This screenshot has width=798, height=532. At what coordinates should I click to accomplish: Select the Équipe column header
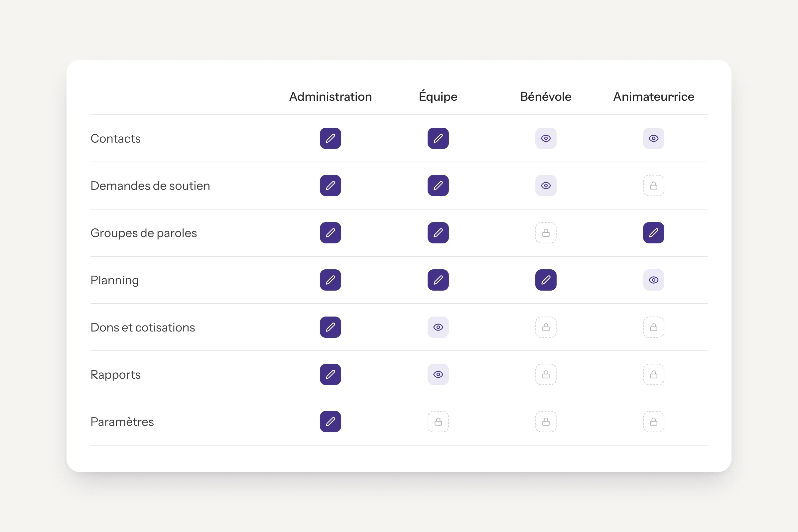pyautogui.click(x=438, y=96)
